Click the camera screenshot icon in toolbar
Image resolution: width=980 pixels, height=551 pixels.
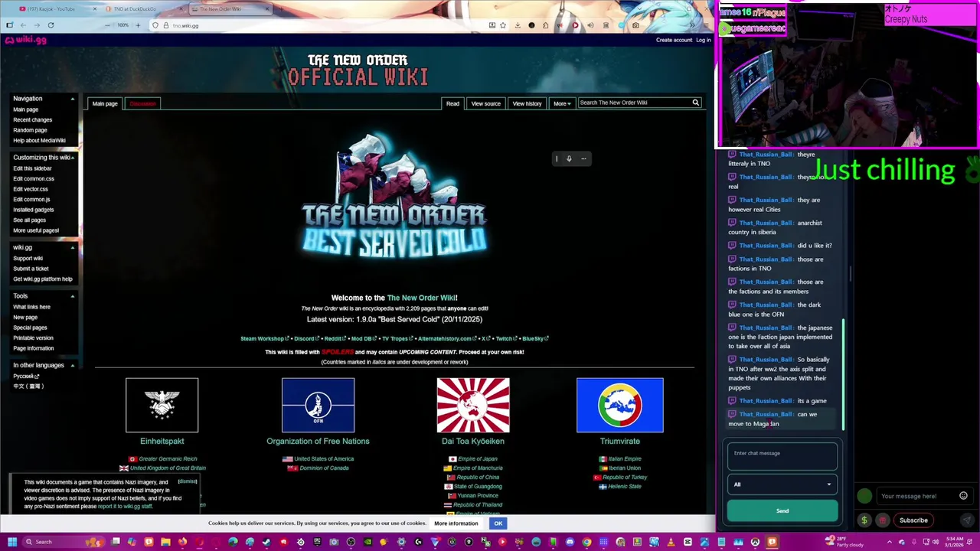[x=635, y=25]
